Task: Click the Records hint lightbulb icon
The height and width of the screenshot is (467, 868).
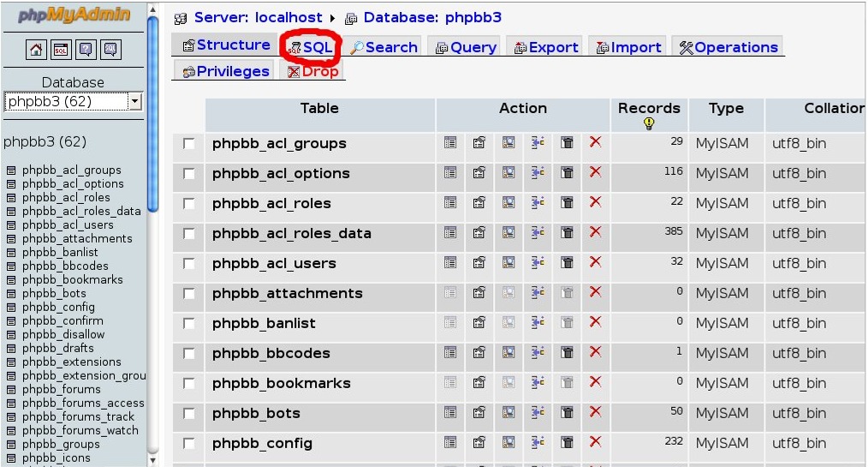Action: pos(649,123)
